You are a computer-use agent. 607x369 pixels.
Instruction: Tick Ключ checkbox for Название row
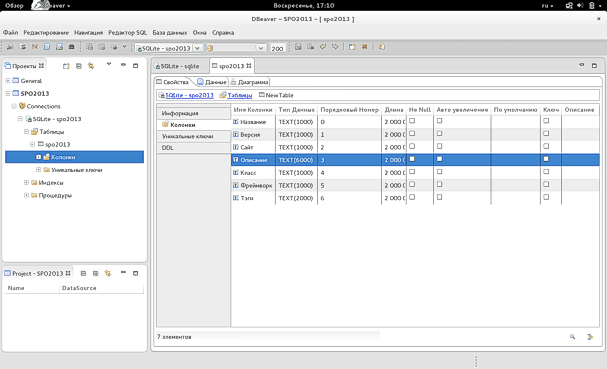(546, 121)
